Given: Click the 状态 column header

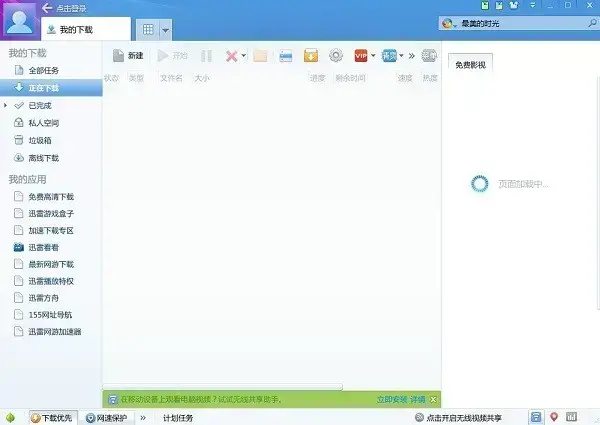Looking at the screenshot, I should [111, 78].
